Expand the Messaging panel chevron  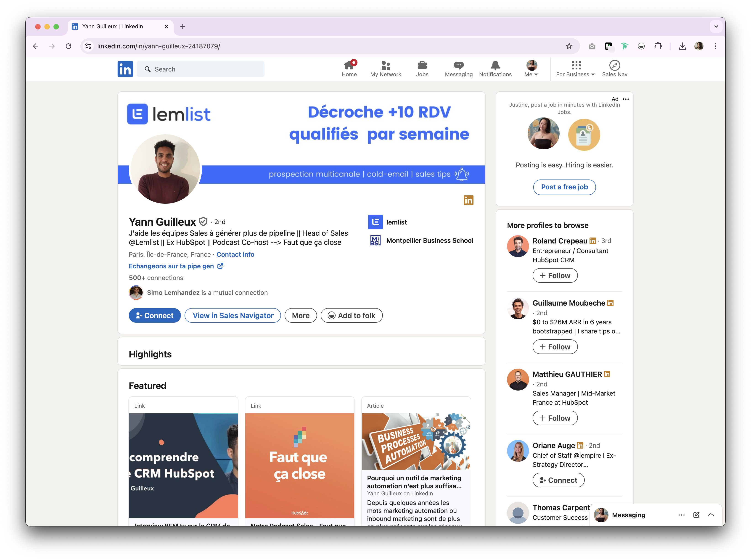[x=711, y=515]
